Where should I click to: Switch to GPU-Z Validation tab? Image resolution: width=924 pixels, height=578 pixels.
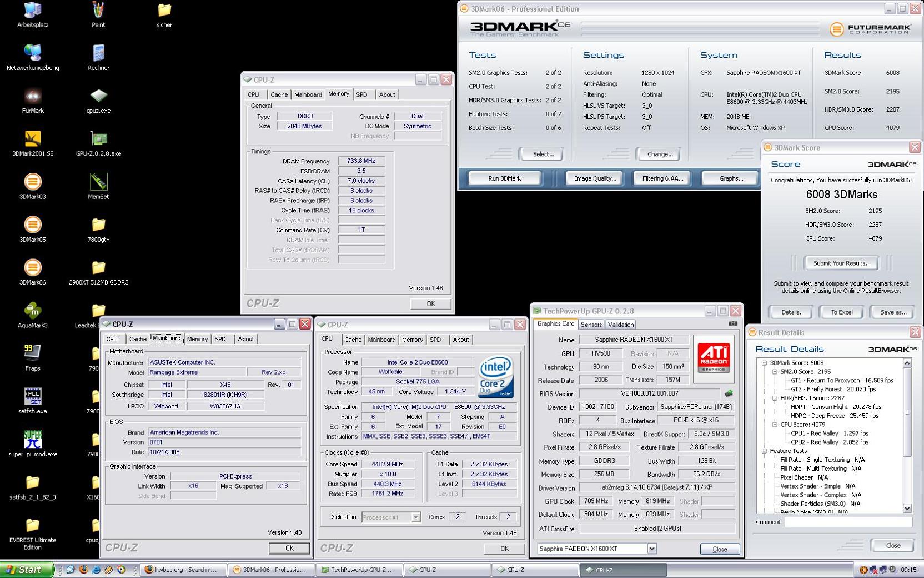(620, 325)
